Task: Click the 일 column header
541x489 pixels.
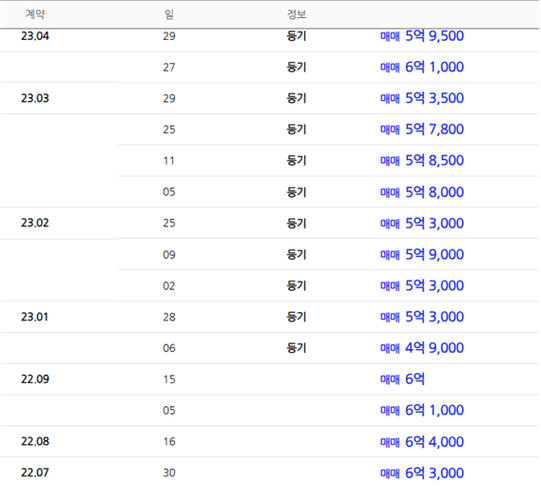Action: click(169, 14)
